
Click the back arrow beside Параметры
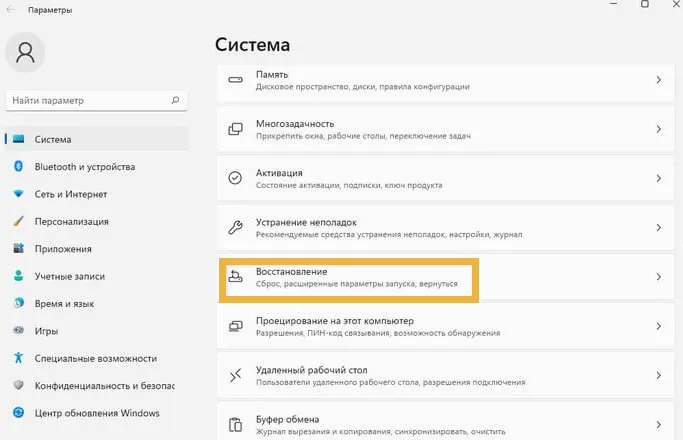point(10,10)
